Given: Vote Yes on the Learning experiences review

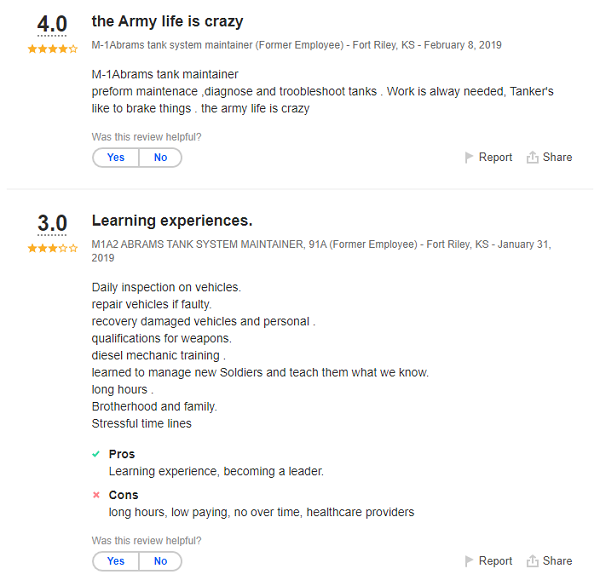Looking at the screenshot, I should coord(116,561).
